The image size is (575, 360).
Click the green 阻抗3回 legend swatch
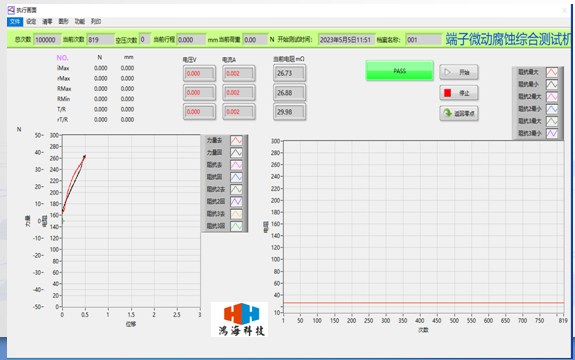coord(236,226)
